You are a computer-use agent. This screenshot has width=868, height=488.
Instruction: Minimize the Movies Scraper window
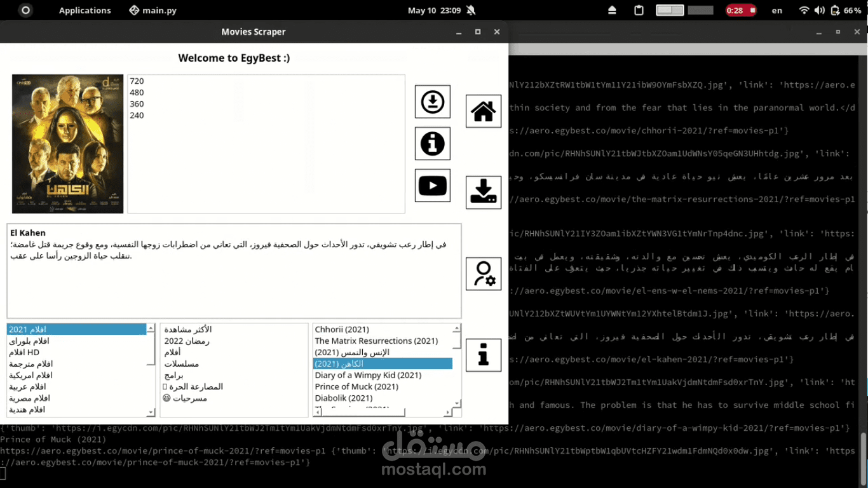click(459, 32)
